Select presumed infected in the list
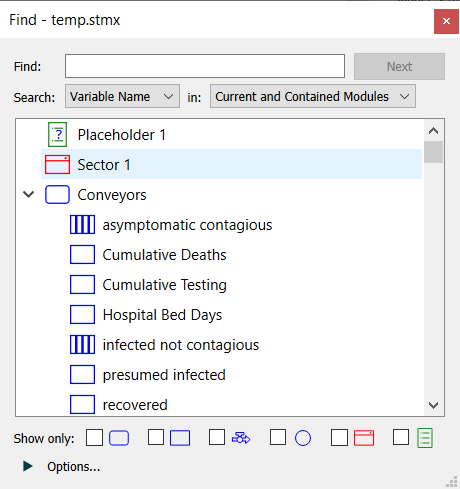Viewport: 460px width, 489px height. pos(164,375)
